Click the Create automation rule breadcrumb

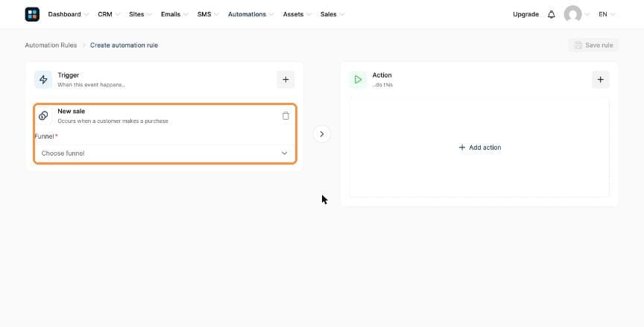[124, 45]
